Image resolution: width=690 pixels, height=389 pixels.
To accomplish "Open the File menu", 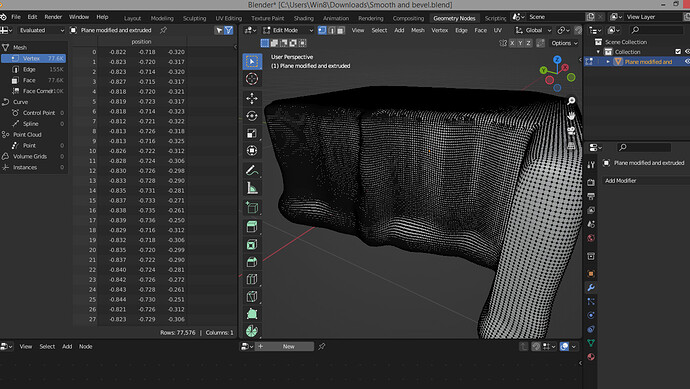I will [x=16, y=17].
